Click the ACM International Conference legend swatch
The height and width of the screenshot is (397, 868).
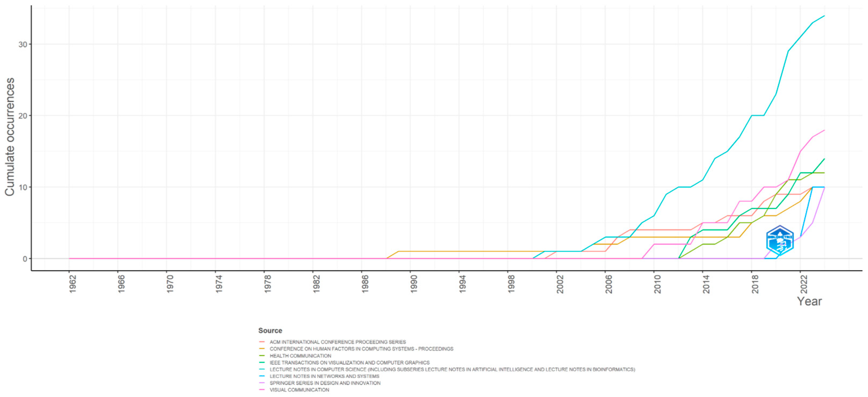pyautogui.click(x=262, y=342)
